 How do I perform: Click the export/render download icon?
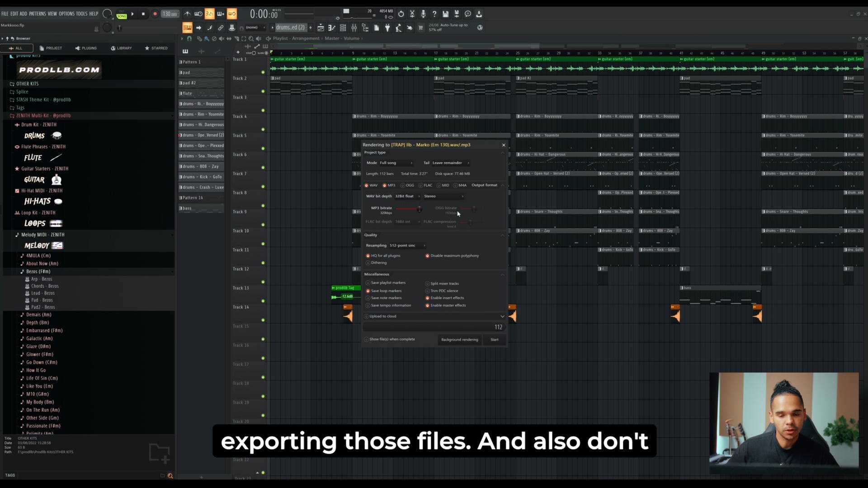[479, 14]
